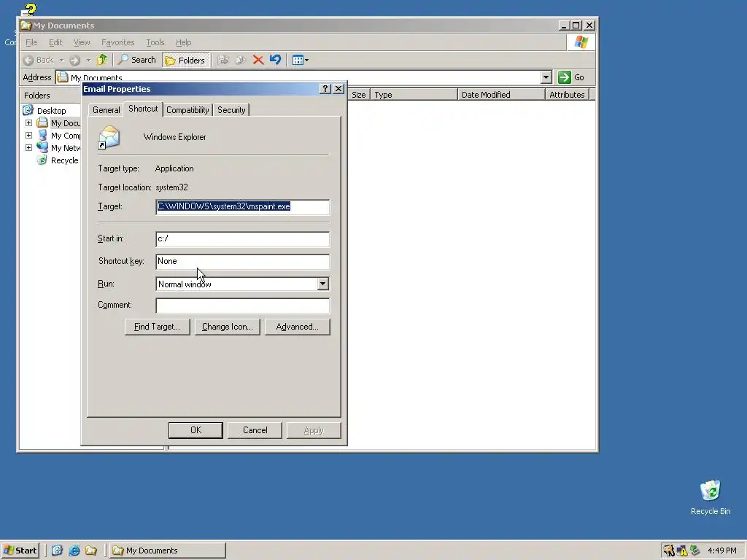747x560 pixels.
Task: Expand My Network Places tree node
Action: tap(28, 147)
